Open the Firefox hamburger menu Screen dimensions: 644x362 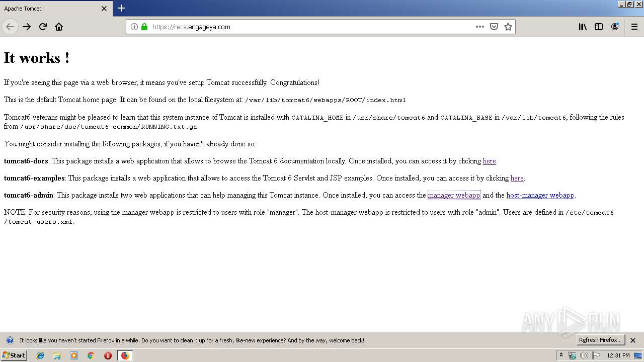click(x=634, y=27)
